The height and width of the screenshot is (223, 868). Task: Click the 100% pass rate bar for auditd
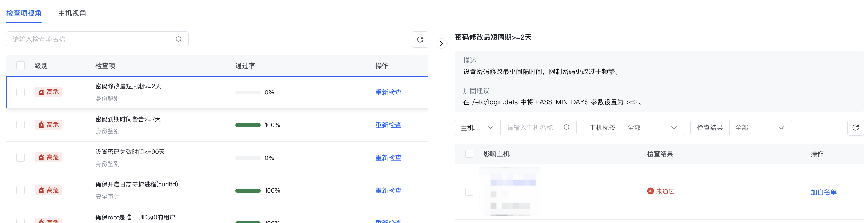click(248, 191)
